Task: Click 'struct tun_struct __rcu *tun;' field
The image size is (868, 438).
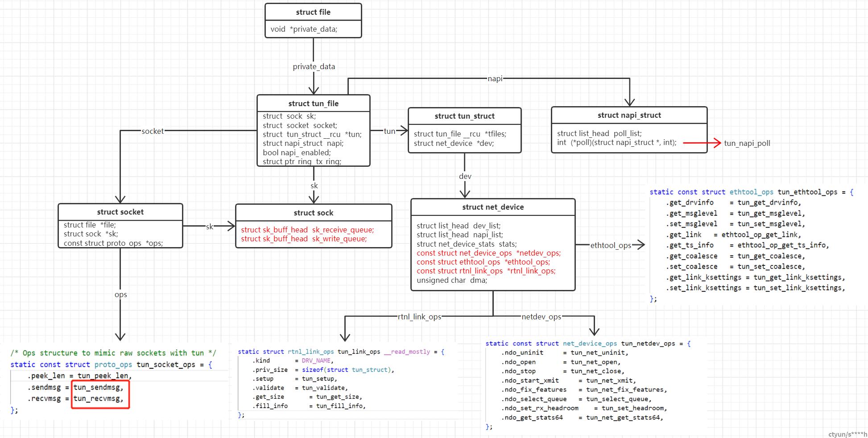Action: [x=312, y=134]
